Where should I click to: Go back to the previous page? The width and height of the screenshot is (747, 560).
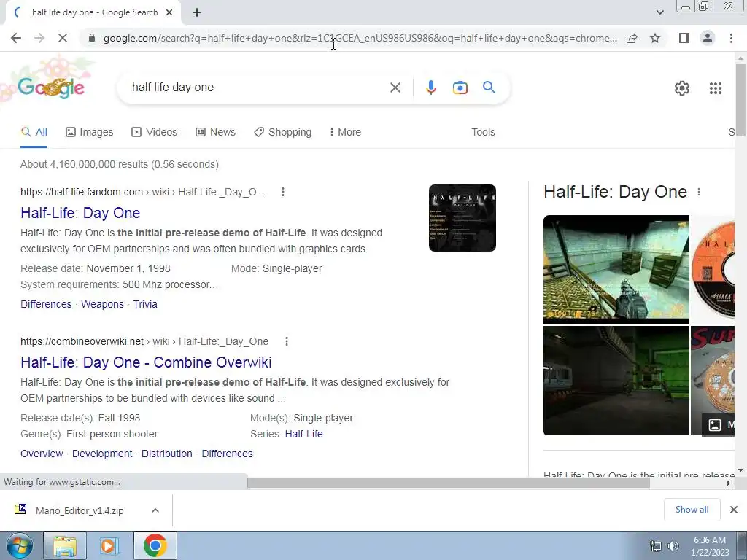[16, 38]
